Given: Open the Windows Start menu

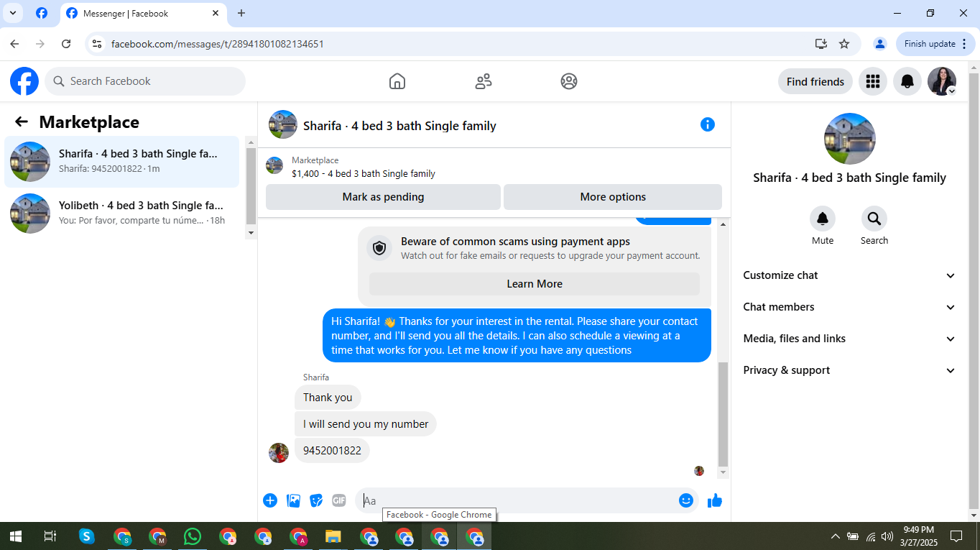Looking at the screenshot, I should point(15,536).
